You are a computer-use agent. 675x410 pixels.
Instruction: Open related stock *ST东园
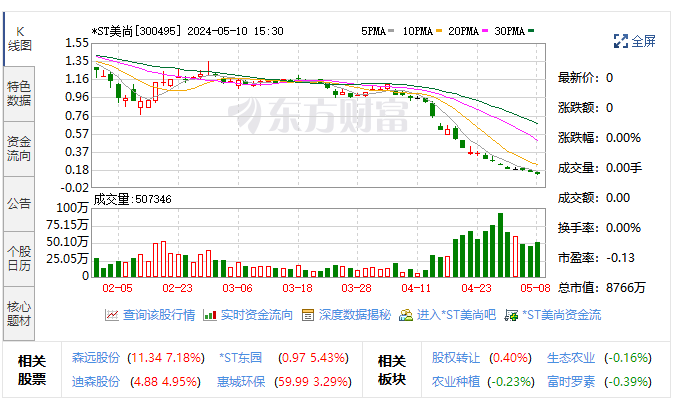tap(241, 358)
